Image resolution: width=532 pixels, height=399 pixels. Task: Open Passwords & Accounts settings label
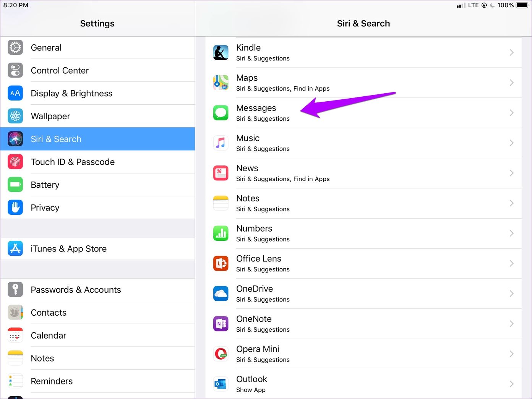[x=76, y=290]
